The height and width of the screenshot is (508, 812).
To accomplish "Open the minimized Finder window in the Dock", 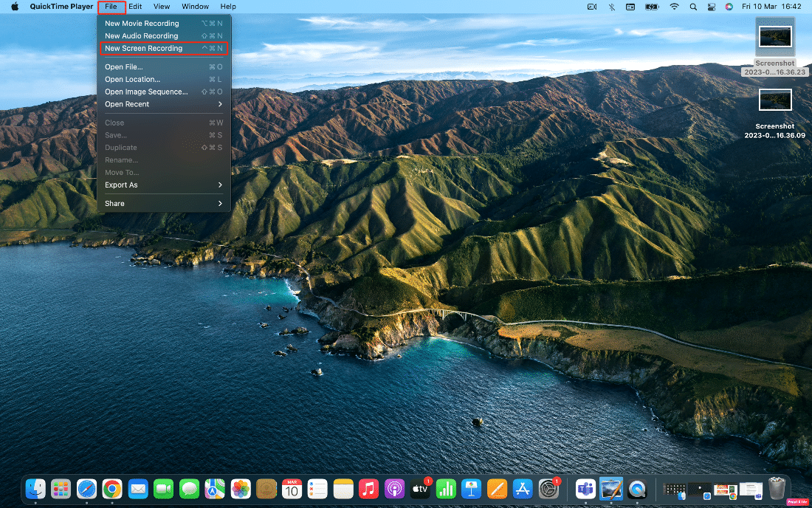I will coord(675,490).
